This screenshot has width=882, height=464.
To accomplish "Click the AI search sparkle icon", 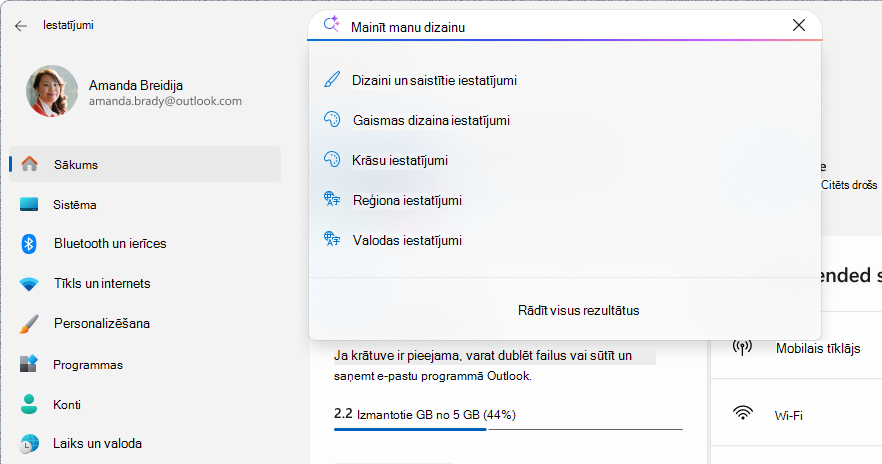I will coord(331,25).
